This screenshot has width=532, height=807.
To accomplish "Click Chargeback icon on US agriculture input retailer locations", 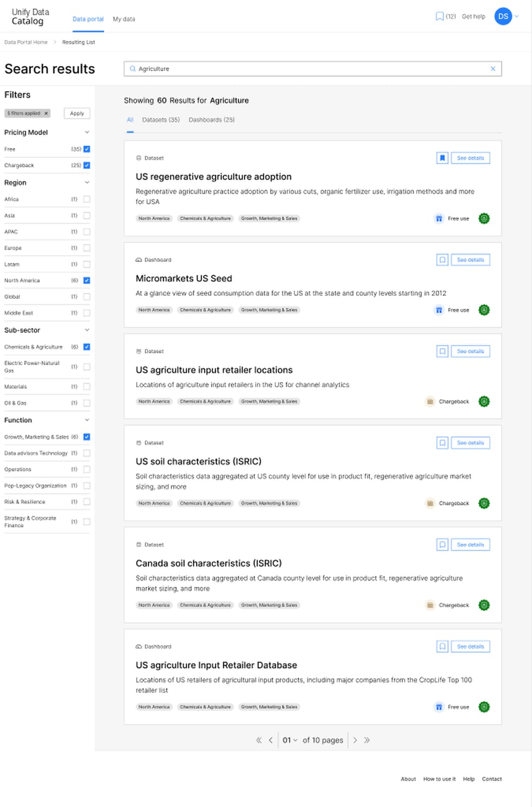I will point(430,402).
